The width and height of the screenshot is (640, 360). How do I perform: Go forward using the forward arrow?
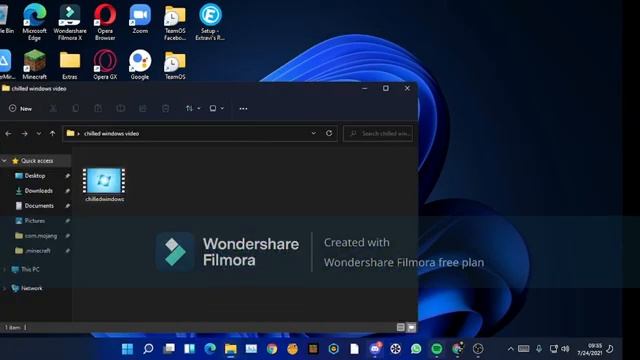click(x=24, y=133)
